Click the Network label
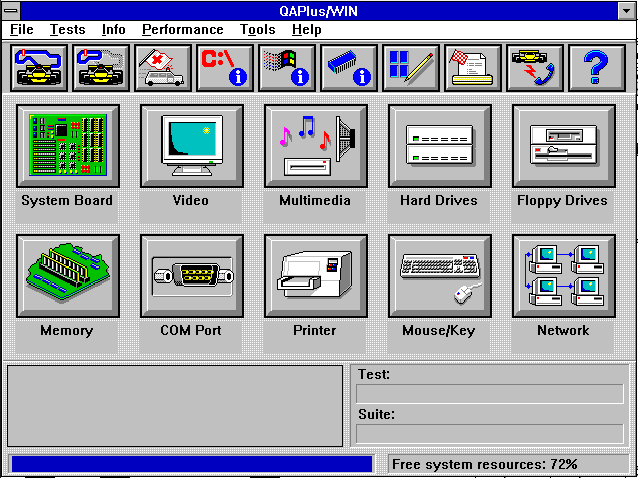 tap(563, 330)
